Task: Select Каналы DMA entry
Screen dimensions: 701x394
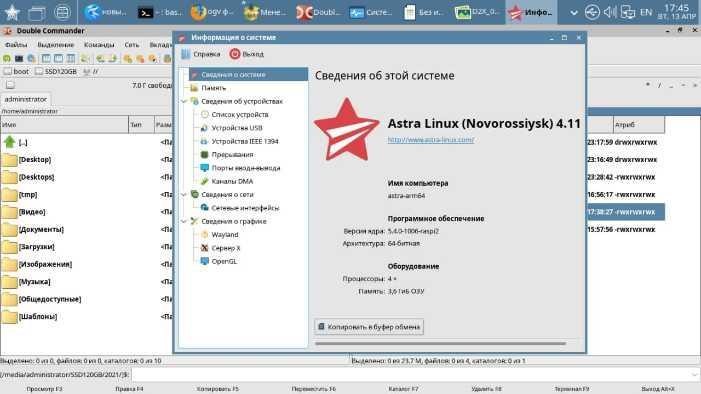Action: (232, 181)
